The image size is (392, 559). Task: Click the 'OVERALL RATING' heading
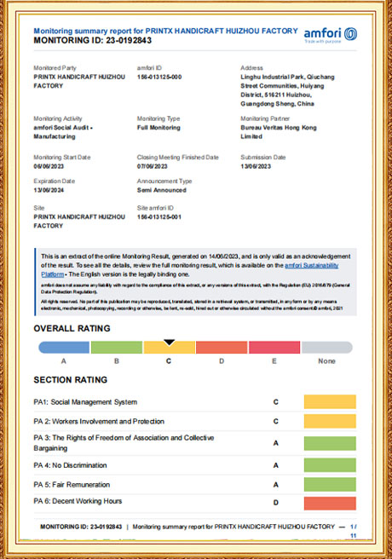(72, 328)
